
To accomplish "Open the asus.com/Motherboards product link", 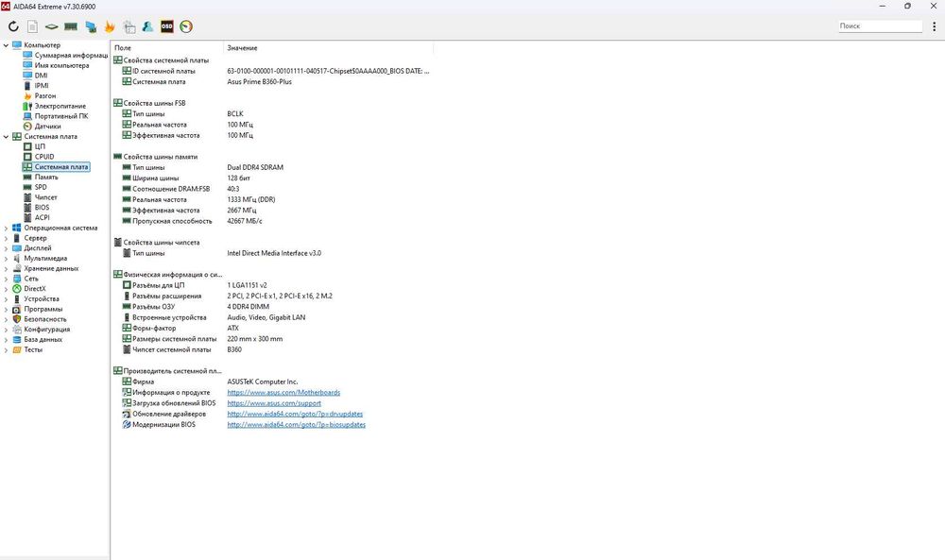I will pos(283,393).
